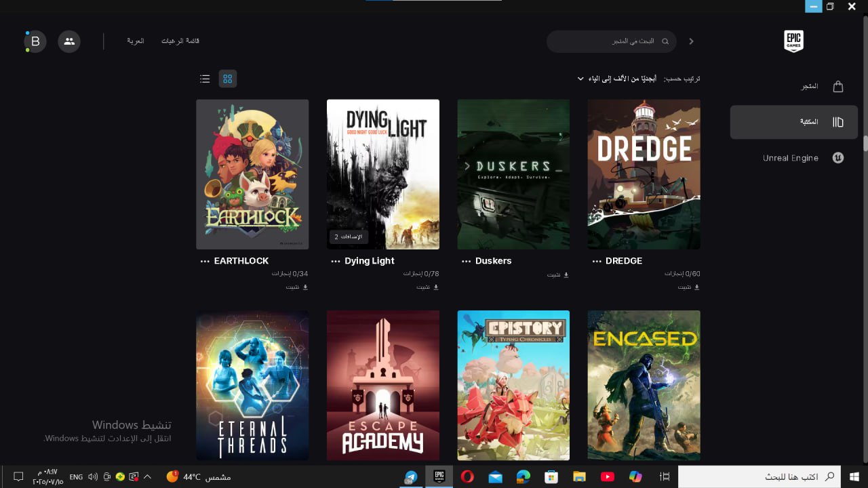
Task: Install Duskers via its download button
Action: (559, 274)
